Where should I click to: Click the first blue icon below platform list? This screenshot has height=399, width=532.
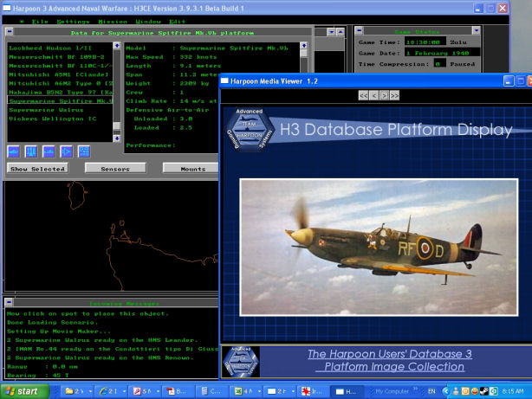[15, 151]
